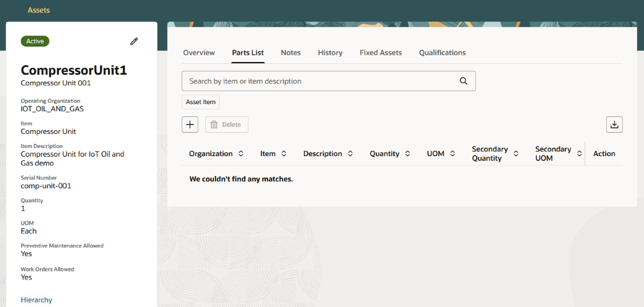Sort by UOM column arrows

coord(453,153)
